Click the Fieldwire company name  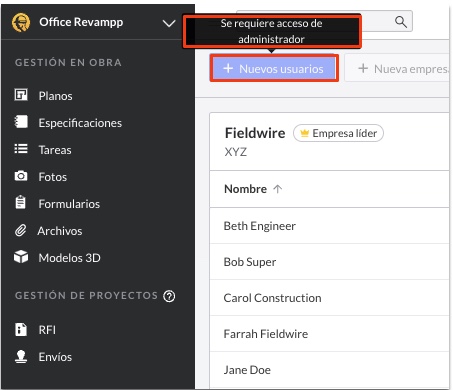coord(255,133)
